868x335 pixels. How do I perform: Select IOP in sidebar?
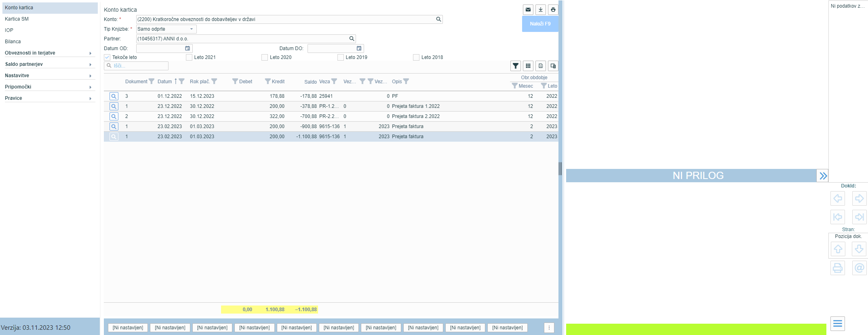50,30
